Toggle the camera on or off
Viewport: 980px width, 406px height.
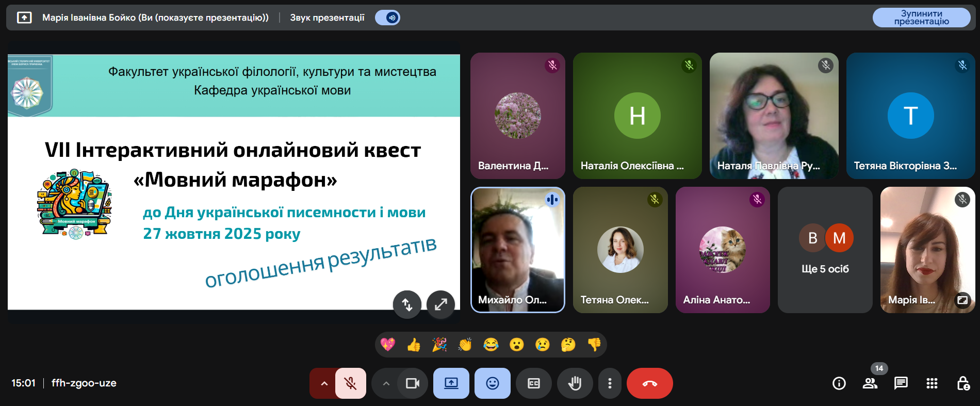point(413,383)
